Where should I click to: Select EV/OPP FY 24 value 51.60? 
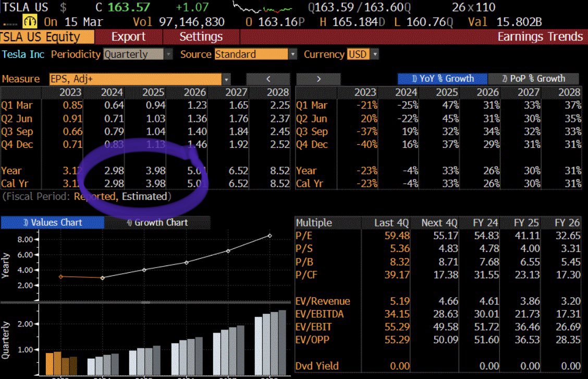click(x=486, y=339)
